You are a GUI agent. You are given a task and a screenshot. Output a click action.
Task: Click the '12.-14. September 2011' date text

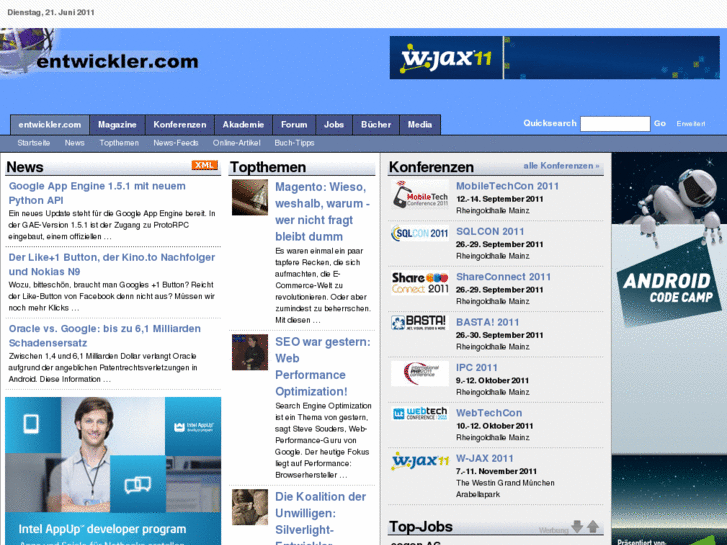tap(500, 199)
